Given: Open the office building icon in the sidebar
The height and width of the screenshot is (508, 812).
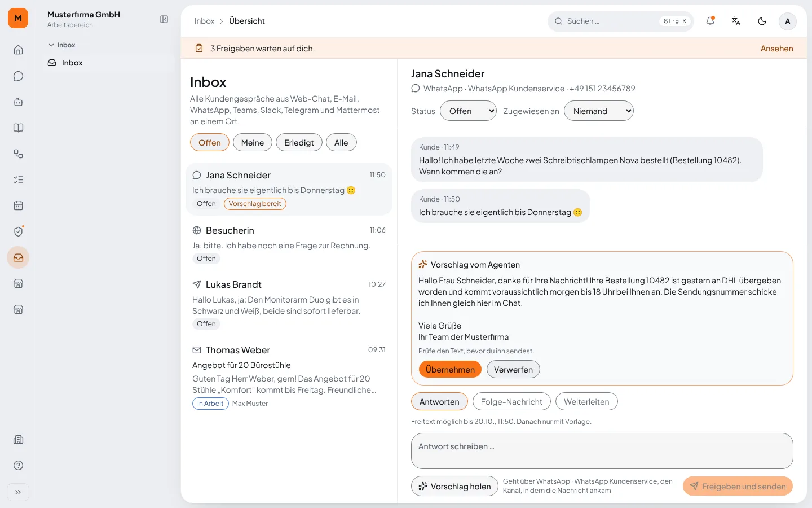Looking at the screenshot, I should tap(18, 439).
